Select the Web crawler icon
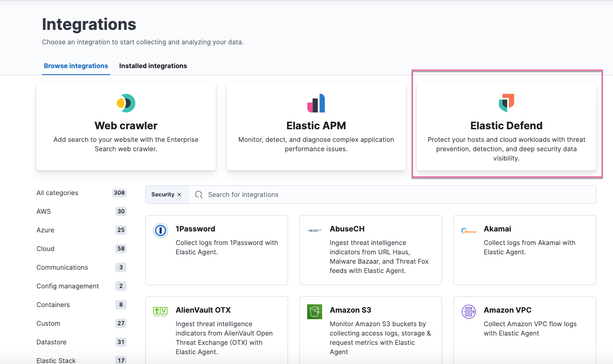The height and width of the screenshot is (364, 613). tap(126, 104)
